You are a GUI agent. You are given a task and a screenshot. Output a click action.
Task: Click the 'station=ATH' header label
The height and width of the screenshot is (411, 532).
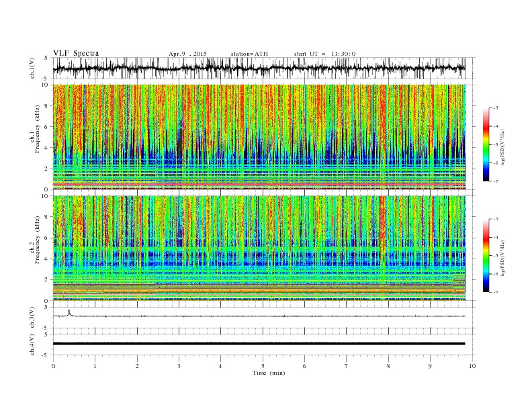pos(249,54)
